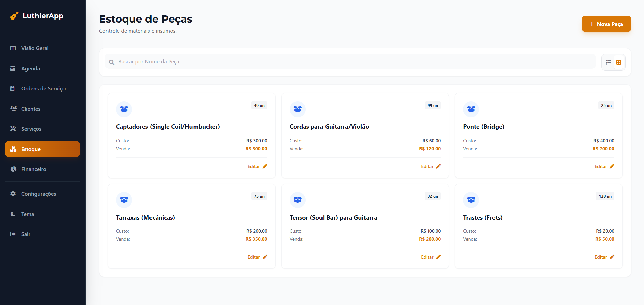Add a new part with Nova Peça
Screen dimensions: 644x305
pyautogui.click(x=606, y=24)
